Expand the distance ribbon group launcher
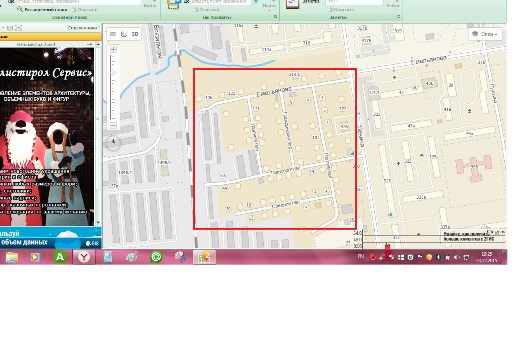 point(399,17)
